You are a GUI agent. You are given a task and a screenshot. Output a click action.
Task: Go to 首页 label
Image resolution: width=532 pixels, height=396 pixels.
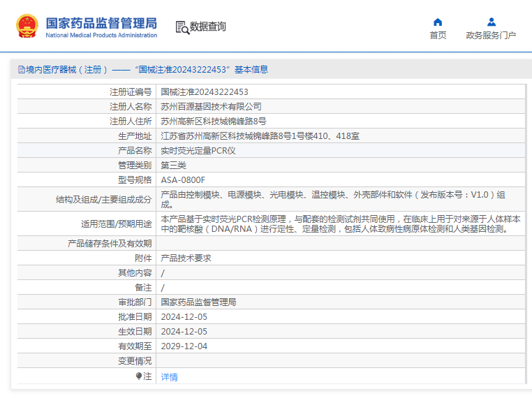pyautogui.click(x=438, y=36)
